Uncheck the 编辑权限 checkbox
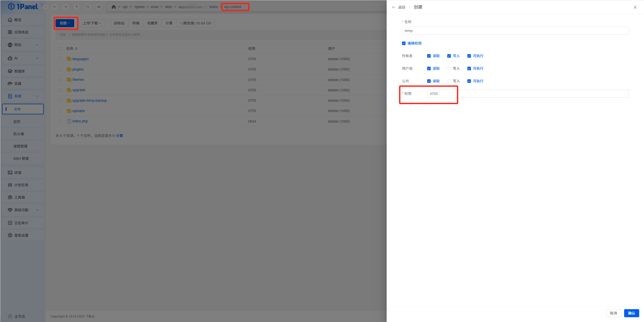 pyautogui.click(x=404, y=43)
